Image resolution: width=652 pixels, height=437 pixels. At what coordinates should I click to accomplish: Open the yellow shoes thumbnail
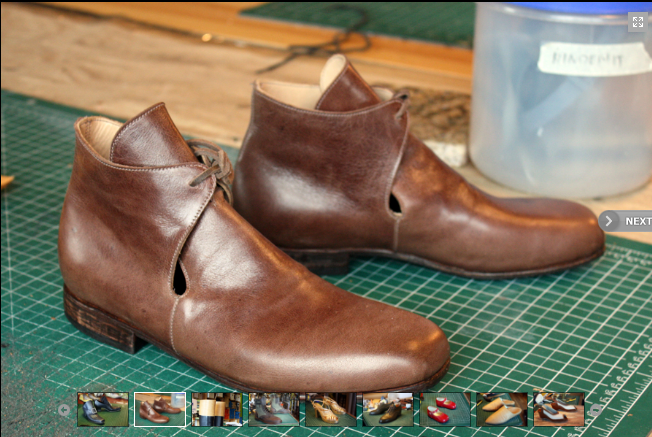click(x=502, y=409)
